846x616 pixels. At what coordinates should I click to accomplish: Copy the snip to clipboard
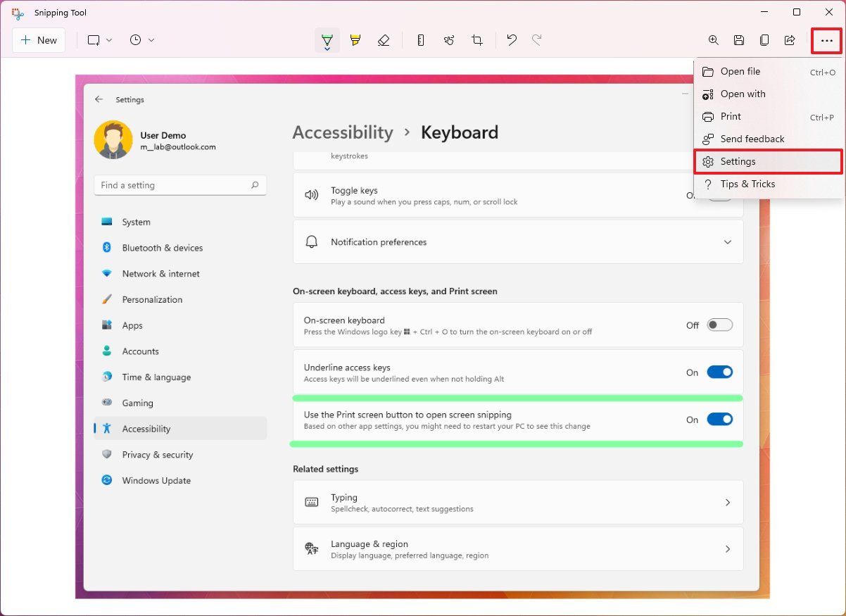pyautogui.click(x=764, y=40)
